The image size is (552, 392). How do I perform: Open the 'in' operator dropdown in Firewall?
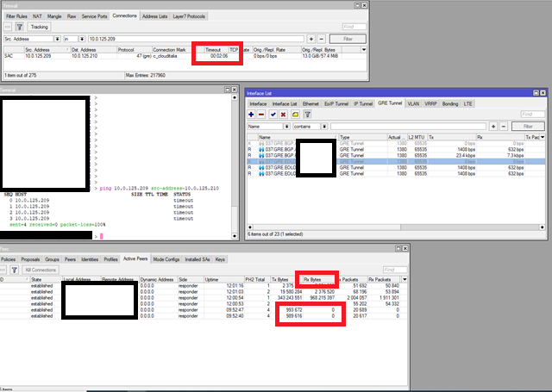click(x=82, y=39)
